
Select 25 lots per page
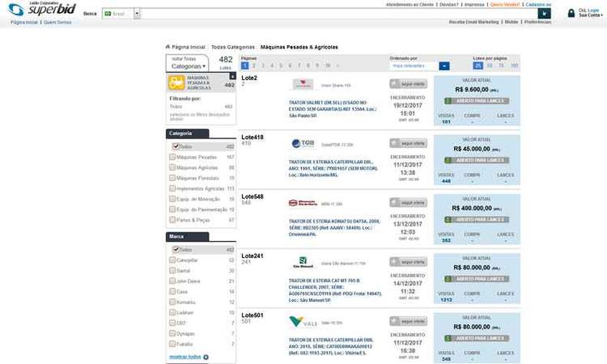click(478, 66)
